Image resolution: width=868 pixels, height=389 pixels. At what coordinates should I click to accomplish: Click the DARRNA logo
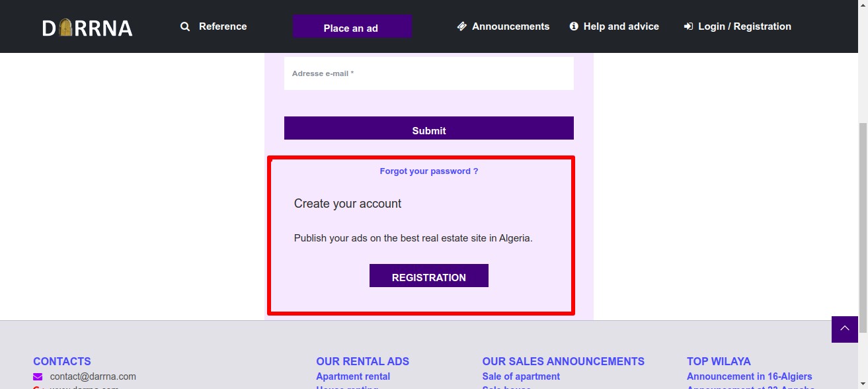(87, 27)
